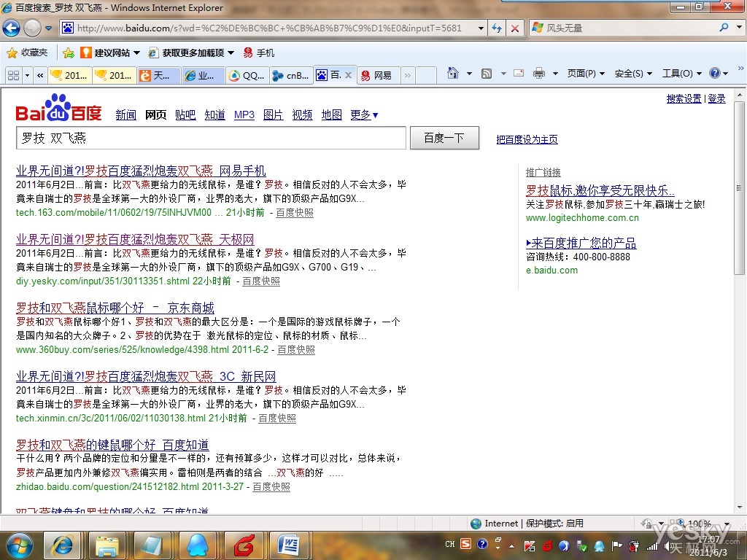Viewport: 747px width, 560px height.
Task: Go back with the browser Back arrow
Action: pyautogui.click(x=12, y=28)
